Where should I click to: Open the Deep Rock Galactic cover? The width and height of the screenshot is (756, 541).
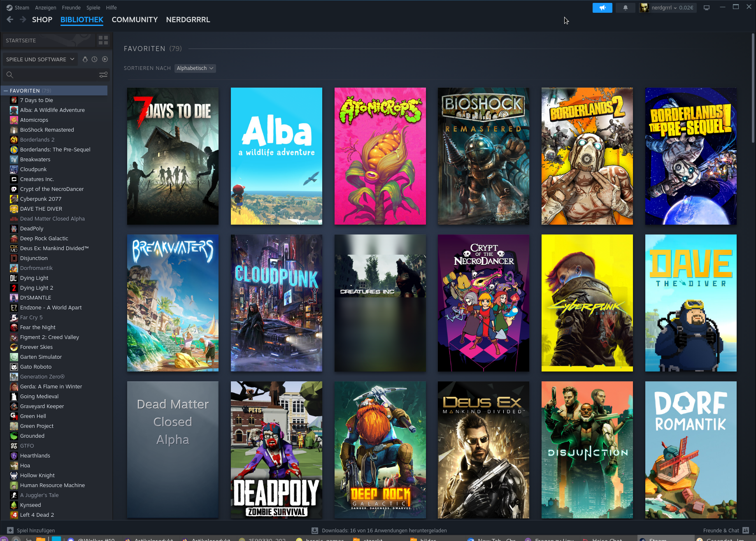(x=380, y=450)
